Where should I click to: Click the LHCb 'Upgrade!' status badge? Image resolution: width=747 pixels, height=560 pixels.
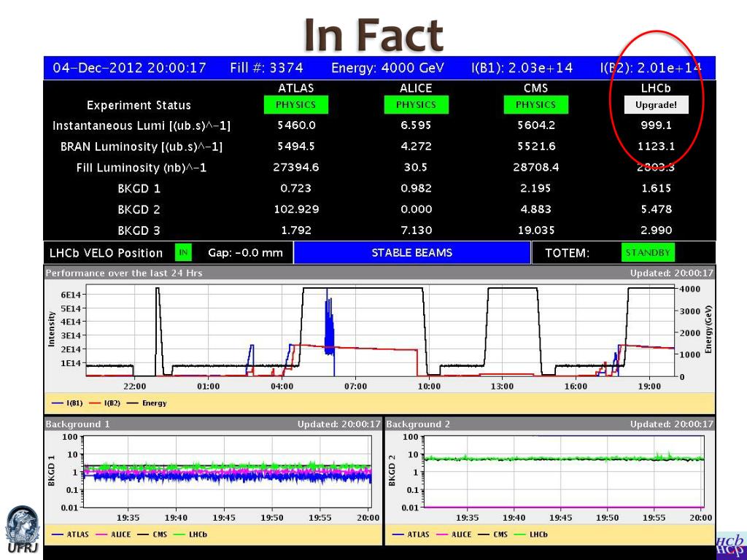pyautogui.click(x=656, y=105)
